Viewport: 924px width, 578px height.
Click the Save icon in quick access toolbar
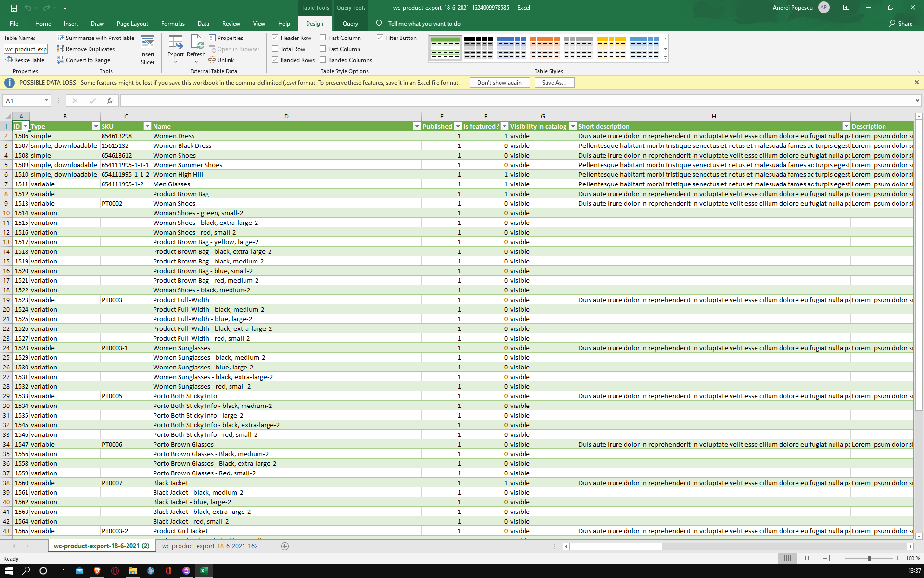(x=14, y=8)
